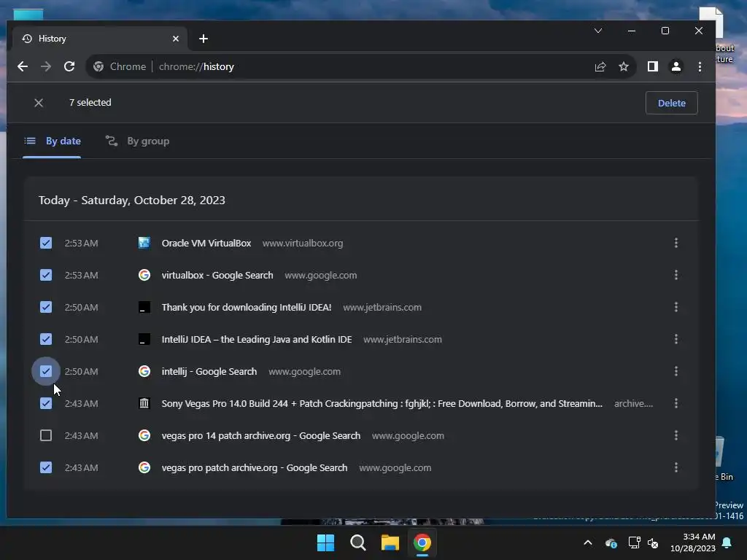Screen dimensions: 747x560
Task: Click the forward navigation arrow
Action: point(46,66)
